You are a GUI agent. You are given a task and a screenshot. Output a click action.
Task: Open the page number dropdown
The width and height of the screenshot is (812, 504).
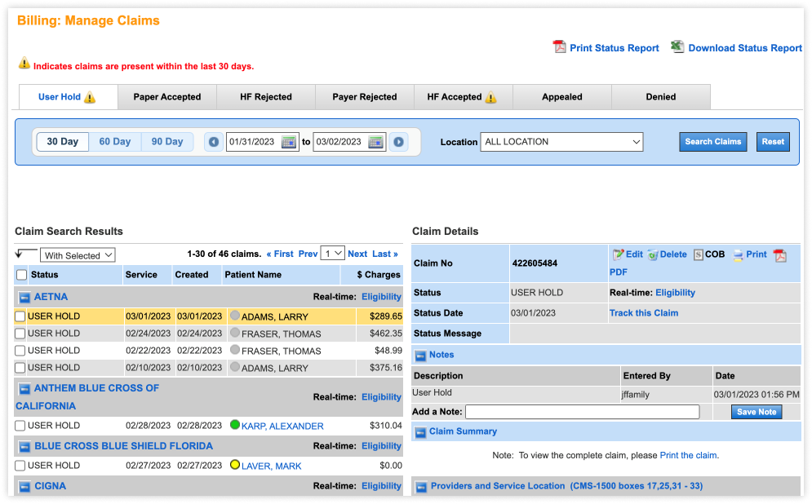coord(332,254)
